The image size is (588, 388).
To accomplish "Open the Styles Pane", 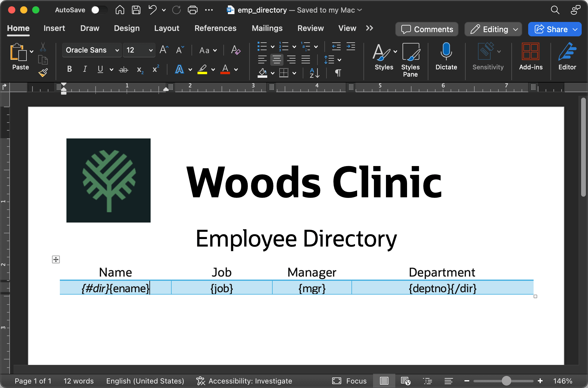I will pos(410,60).
